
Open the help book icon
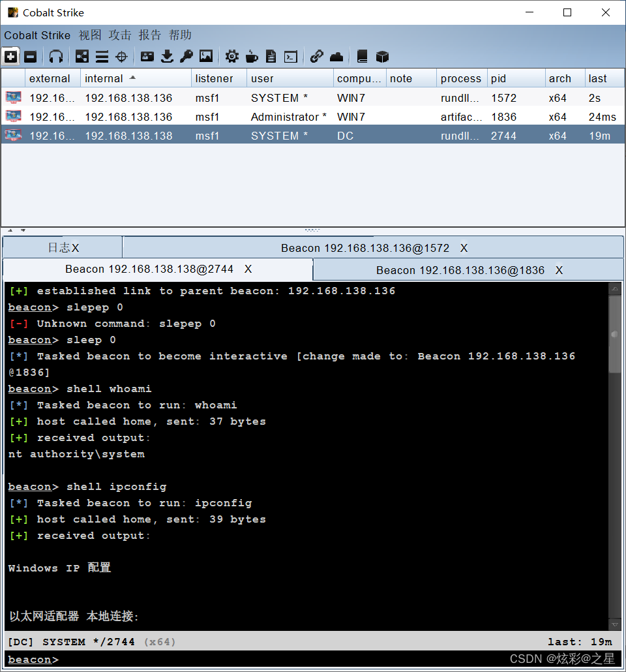[363, 57]
